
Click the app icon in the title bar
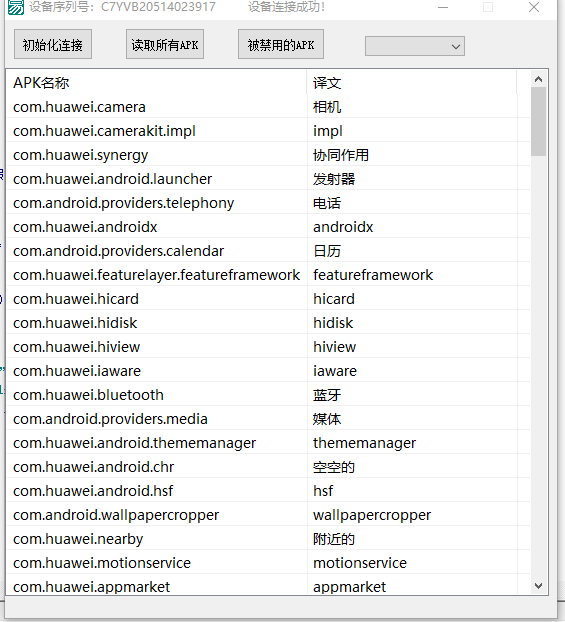16,7
